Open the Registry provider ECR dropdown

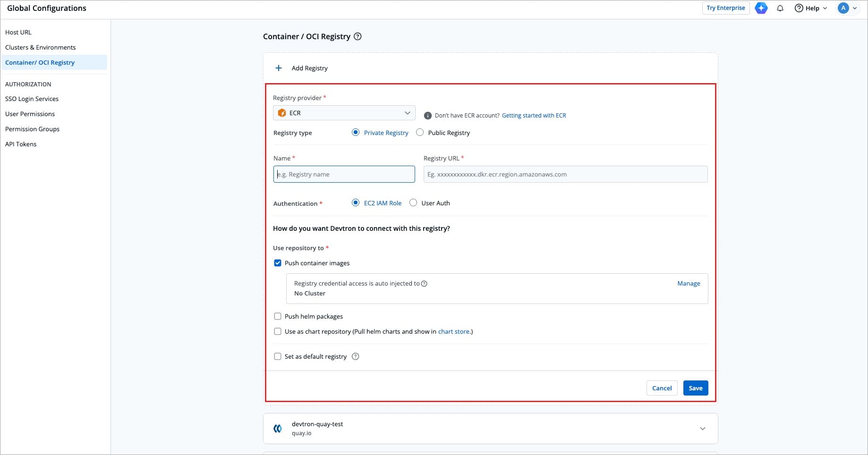(x=344, y=113)
